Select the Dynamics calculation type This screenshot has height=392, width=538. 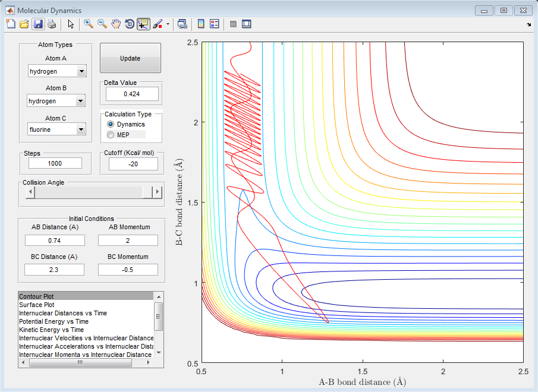(111, 124)
